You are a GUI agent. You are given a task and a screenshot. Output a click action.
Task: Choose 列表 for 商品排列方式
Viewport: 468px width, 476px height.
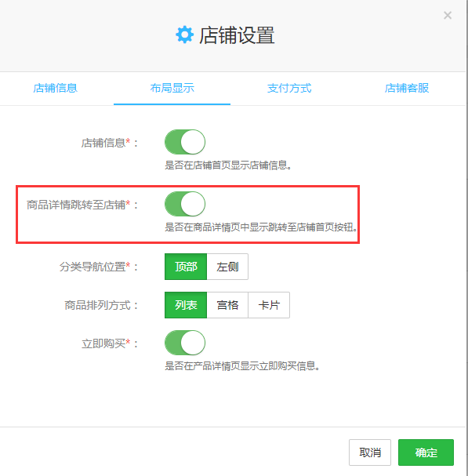point(186,305)
